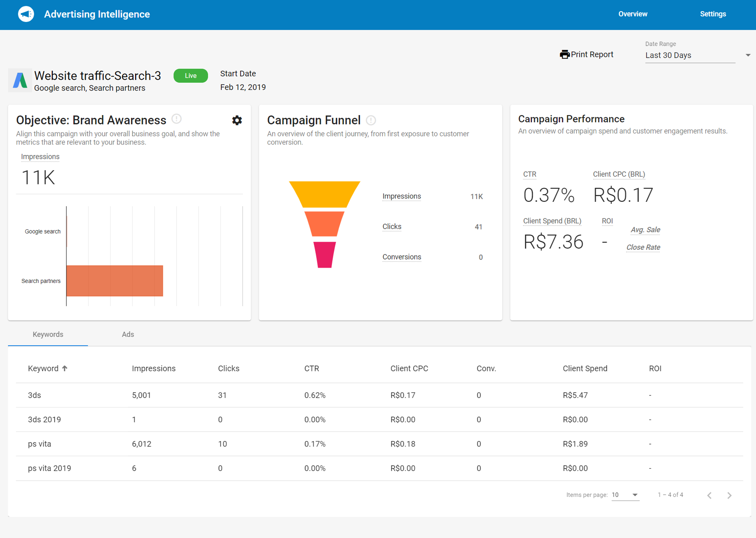Click the Print Report button
The height and width of the screenshot is (538, 756).
(x=587, y=55)
